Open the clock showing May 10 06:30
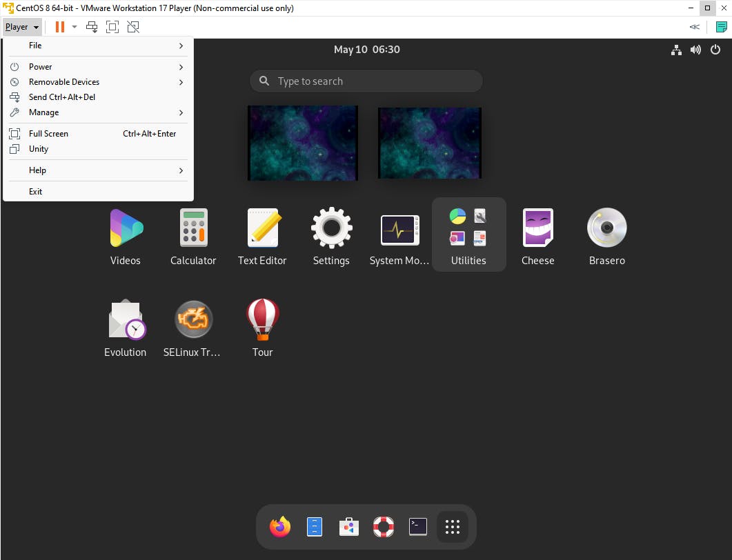The image size is (732, 560). click(x=367, y=50)
